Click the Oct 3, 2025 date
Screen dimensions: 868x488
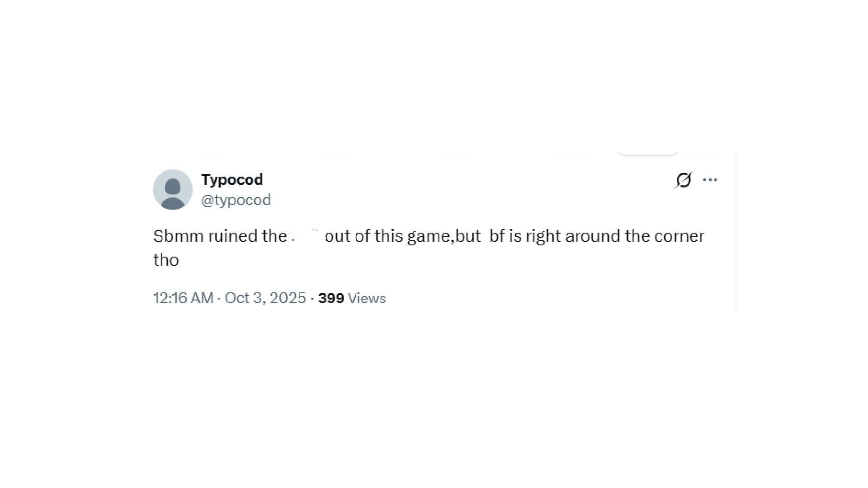(265, 298)
